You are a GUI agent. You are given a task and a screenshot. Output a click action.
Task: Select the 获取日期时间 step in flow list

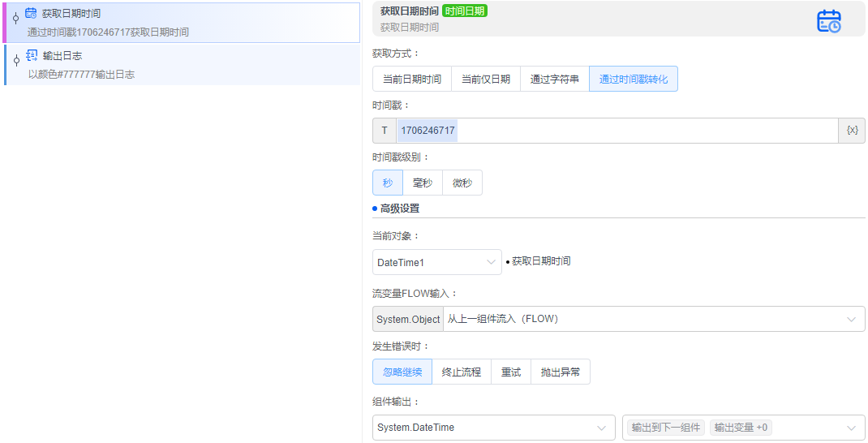182,23
